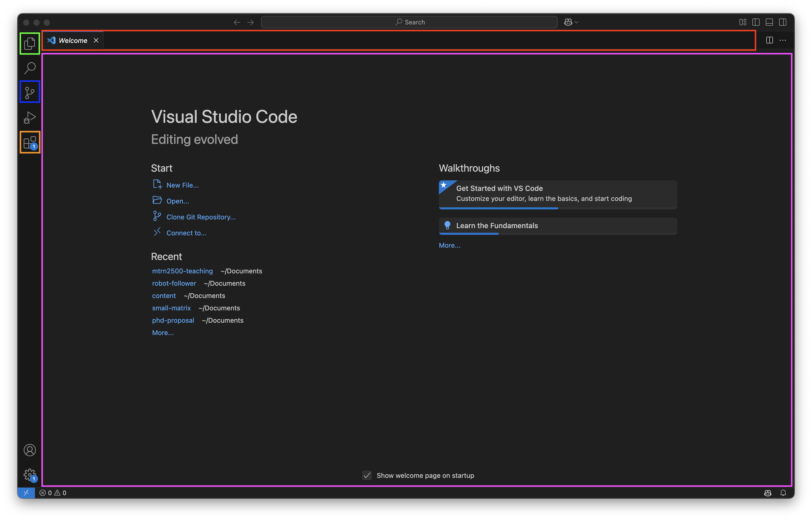Viewport: 812px width, 520px height.
Task: Expand the Copilot dropdown chevron in the title bar
Action: 577,22
